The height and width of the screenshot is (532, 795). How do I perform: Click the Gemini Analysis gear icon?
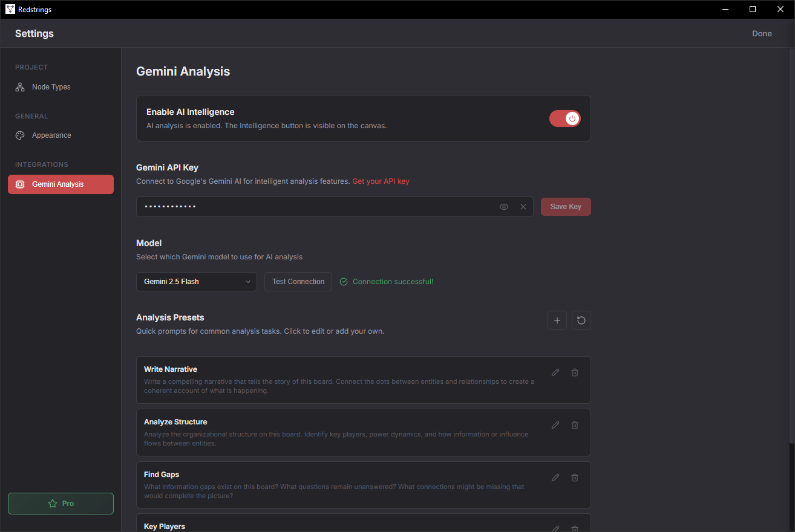click(x=20, y=184)
